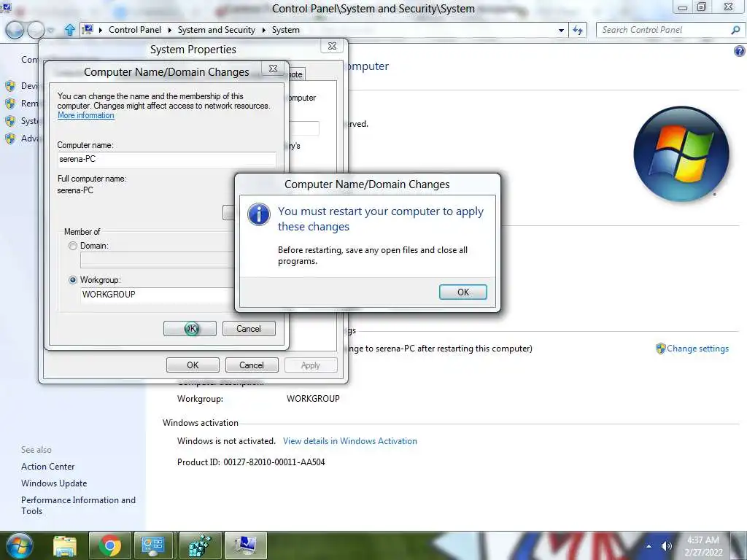Click OK in the Computer Name/Domain Changes dialog
747x560 pixels.
[x=190, y=329]
